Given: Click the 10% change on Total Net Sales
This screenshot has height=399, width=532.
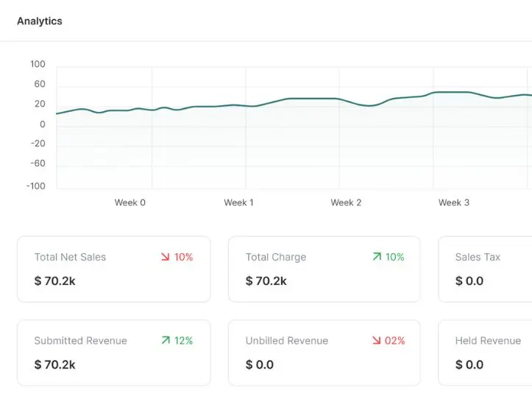Looking at the screenshot, I should [183, 257].
